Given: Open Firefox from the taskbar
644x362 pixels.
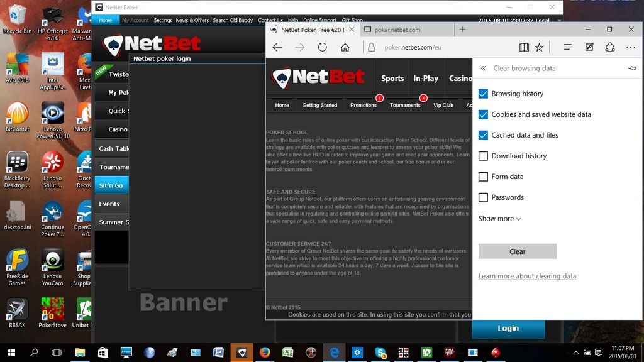Looking at the screenshot, I should [265, 353].
